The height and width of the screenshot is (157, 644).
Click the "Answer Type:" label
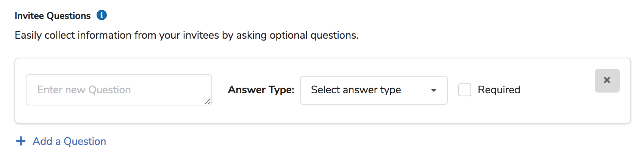pyautogui.click(x=261, y=90)
